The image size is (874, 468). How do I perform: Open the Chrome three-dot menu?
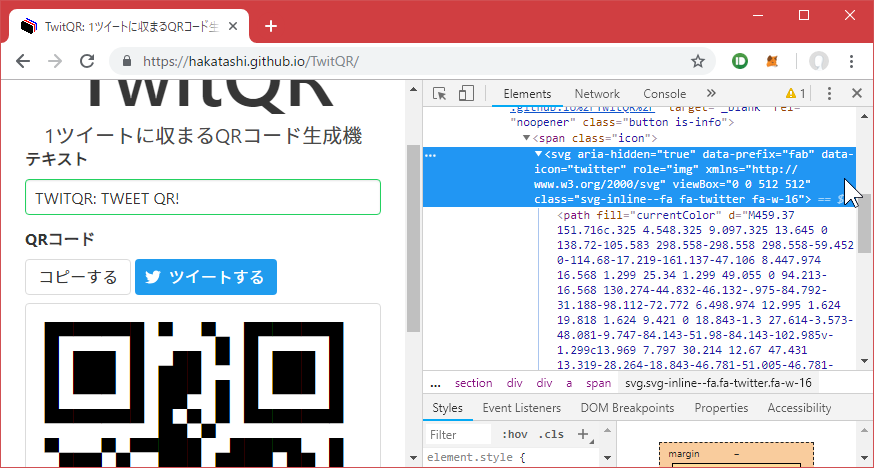pos(851,61)
